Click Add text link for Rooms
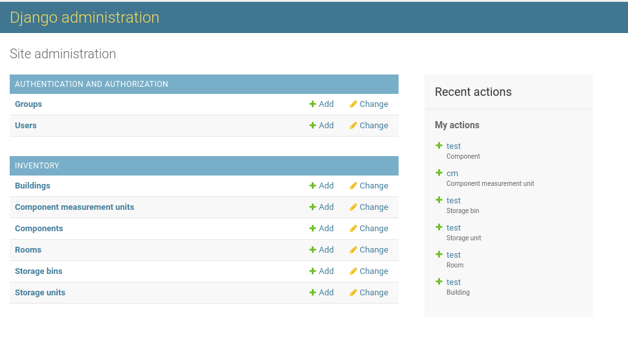The image size is (628, 364). click(x=326, y=250)
